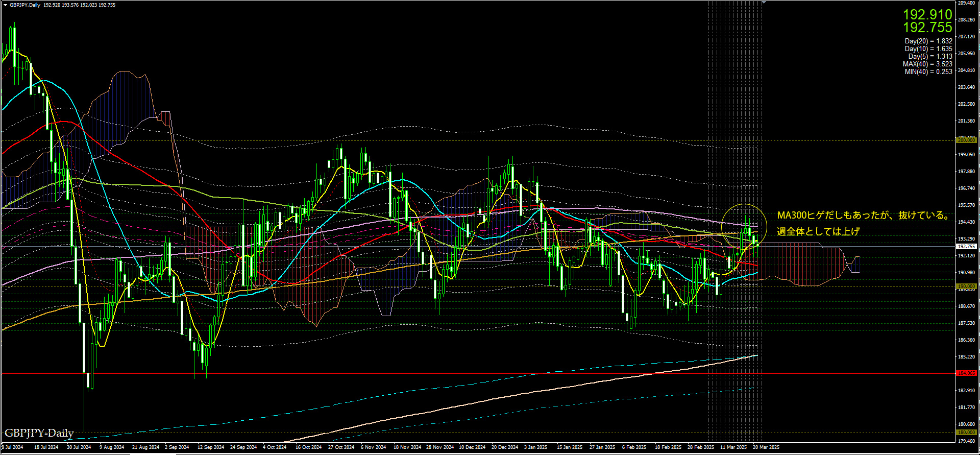Click the 203.640 value on price axis
980x455 pixels.
click(966, 87)
